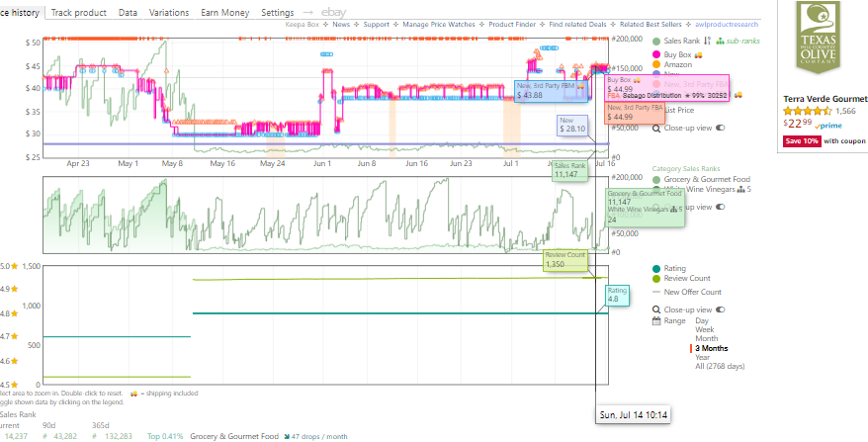Click the Sales Rank 11,147 tooltip
The width and height of the screenshot is (868, 442).
click(569, 170)
